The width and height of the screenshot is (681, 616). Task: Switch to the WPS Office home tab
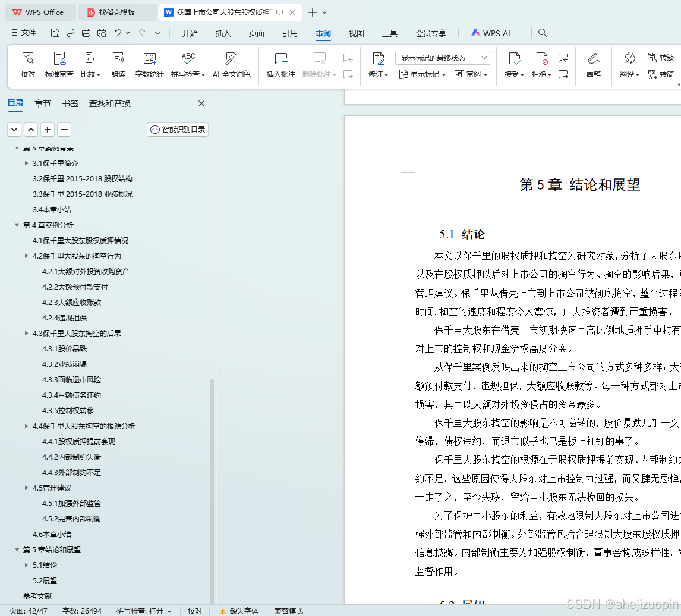coord(40,12)
